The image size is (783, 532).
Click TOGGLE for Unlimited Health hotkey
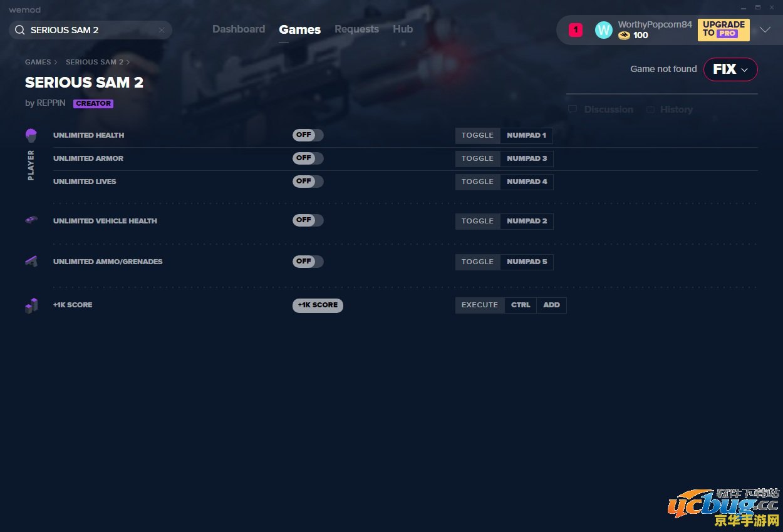pos(477,135)
